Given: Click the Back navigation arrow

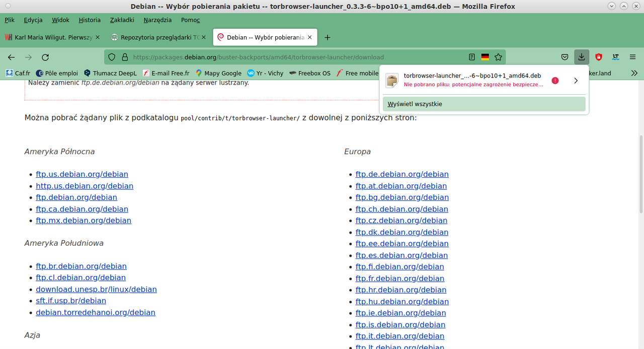Looking at the screenshot, I should (11, 57).
